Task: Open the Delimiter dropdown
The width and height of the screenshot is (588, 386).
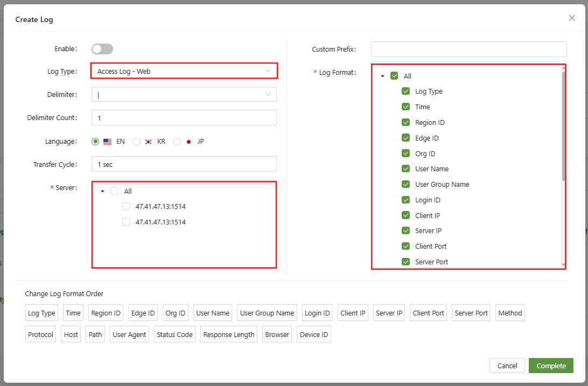Action: point(184,95)
